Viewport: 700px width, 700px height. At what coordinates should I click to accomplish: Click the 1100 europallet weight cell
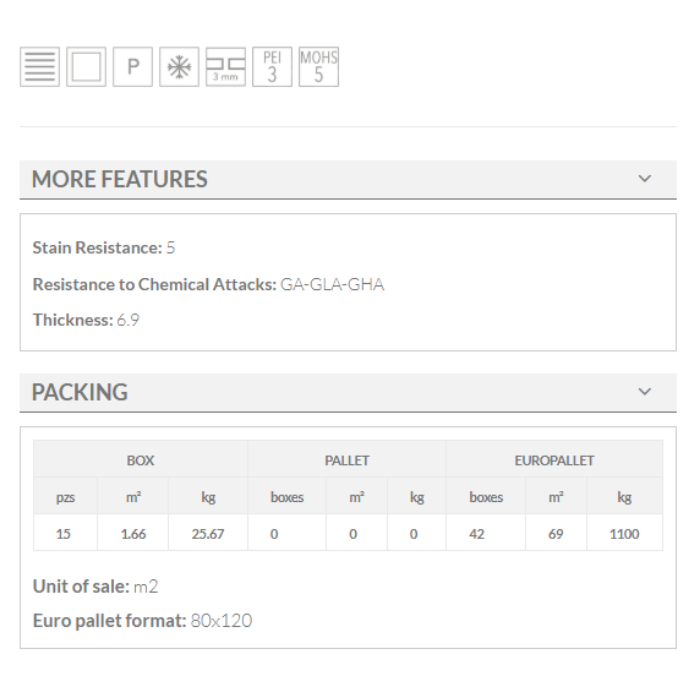[624, 534]
